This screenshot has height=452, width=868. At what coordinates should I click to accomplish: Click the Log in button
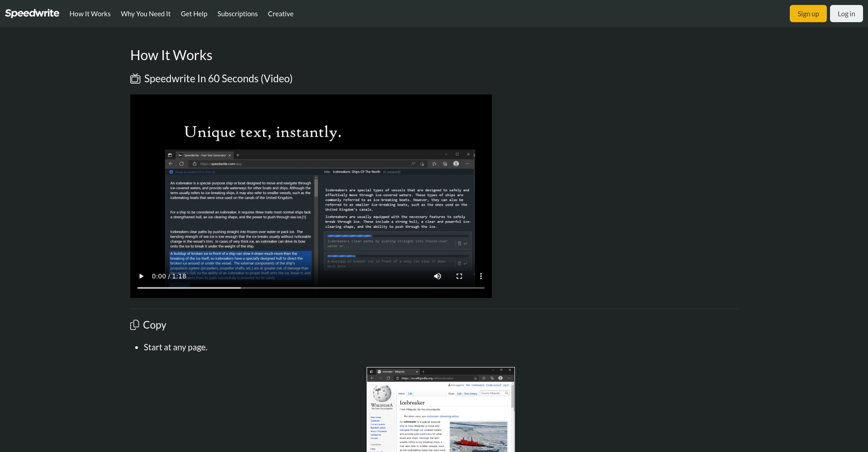(846, 14)
